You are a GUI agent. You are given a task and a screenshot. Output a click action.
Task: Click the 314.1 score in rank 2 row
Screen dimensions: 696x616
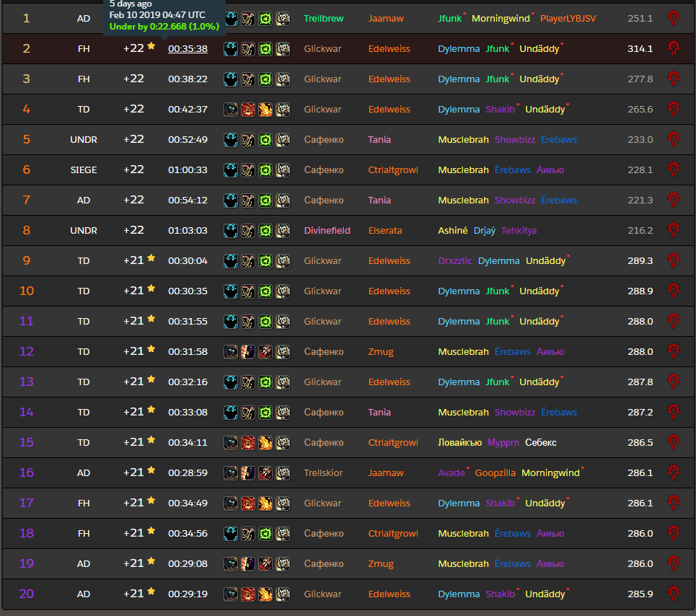[640, 48]
